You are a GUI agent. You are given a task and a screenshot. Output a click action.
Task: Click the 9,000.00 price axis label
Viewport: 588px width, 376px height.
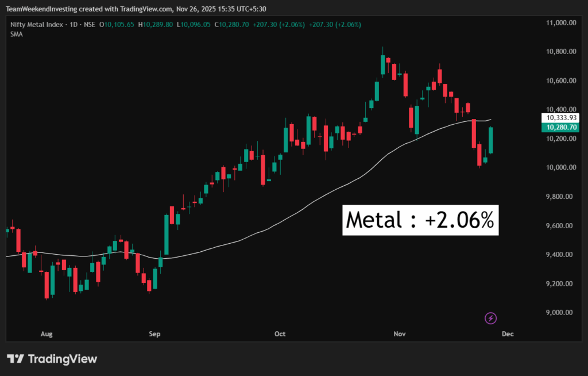[x=562, y=313]
